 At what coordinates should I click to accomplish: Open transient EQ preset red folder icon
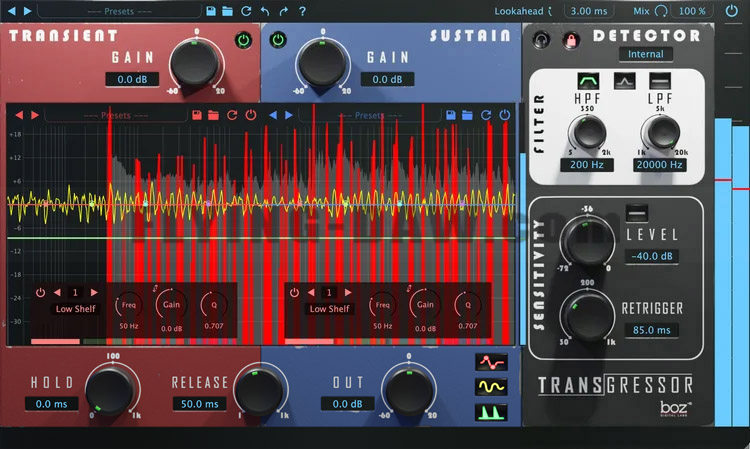tap(213, 115)
